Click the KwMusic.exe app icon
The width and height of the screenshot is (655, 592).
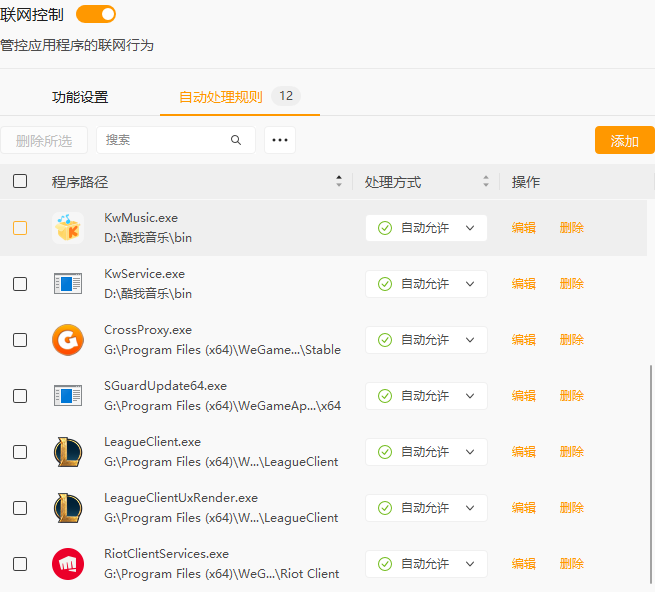68,228
